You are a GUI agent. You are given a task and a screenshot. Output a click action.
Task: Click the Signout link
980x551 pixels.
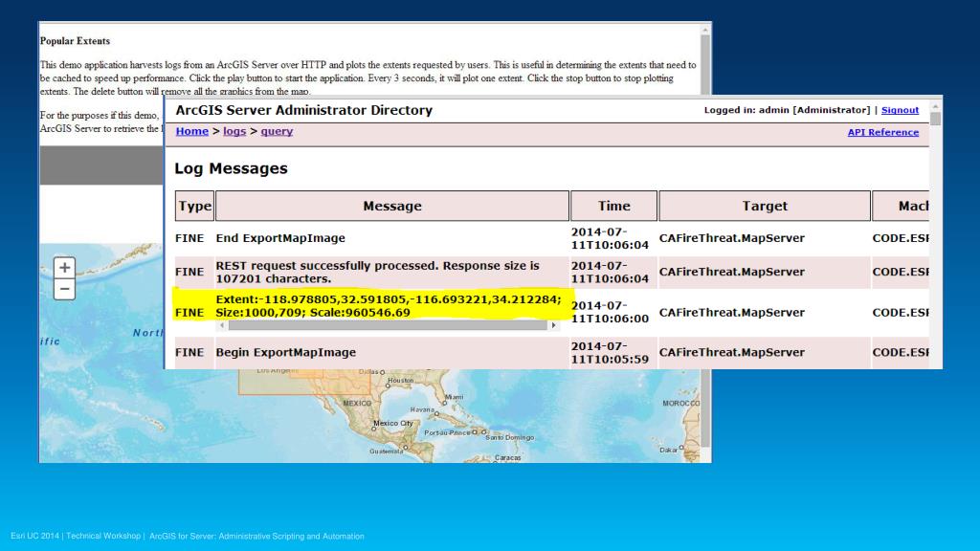point(900,110)
